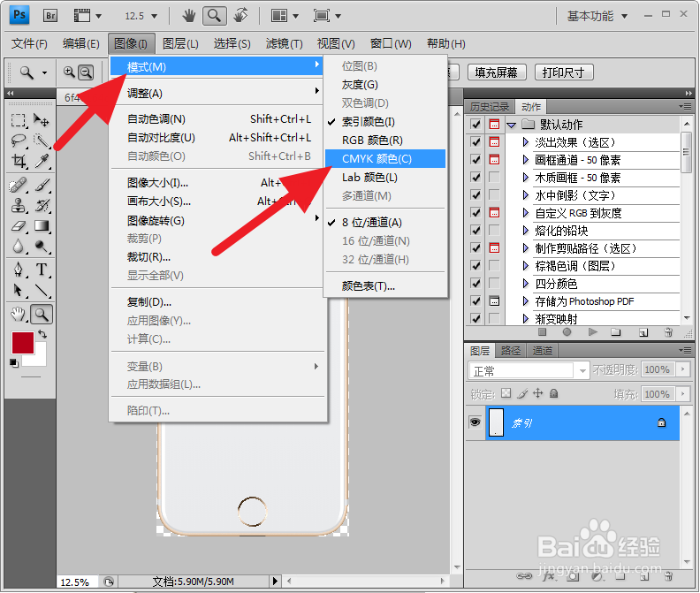Open the fill slider arrow
The width and height of the screenshot is (700, 593).
682,394
